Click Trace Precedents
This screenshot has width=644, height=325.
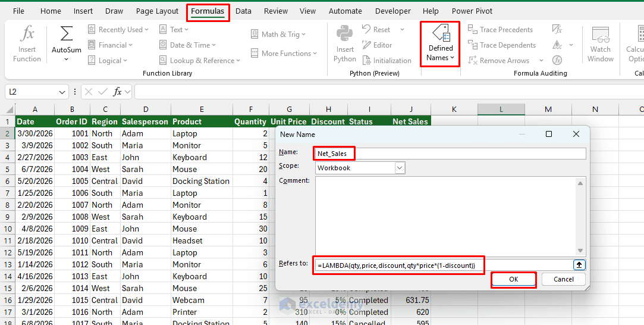click(x=500, y=30)
